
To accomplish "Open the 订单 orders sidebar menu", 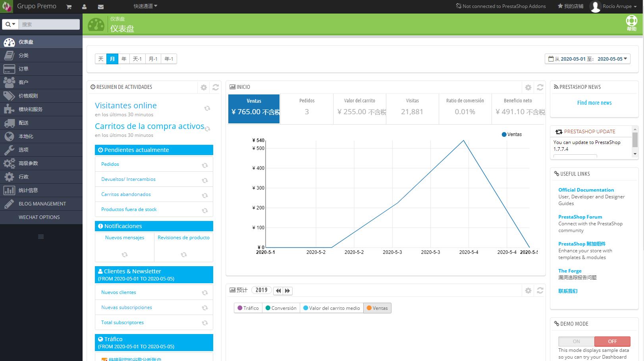I will (x=23, y=69).
